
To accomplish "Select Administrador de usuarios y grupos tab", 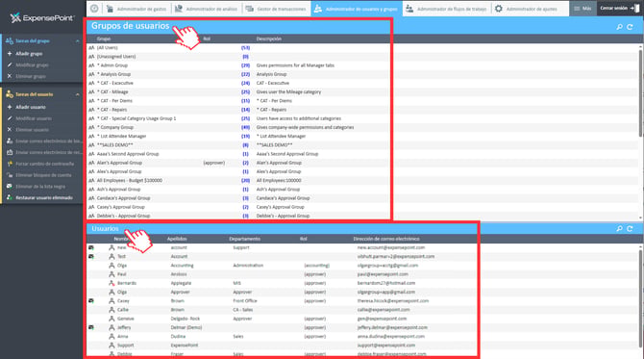I will (357, 9).
